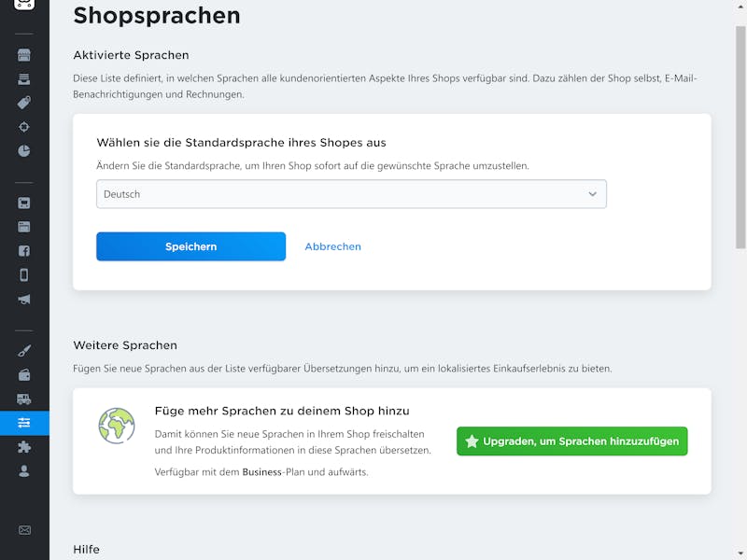The image size is (747, 560).
Task: Open the shop storefront icon in sidebar
Action: [x=24, y=55]
